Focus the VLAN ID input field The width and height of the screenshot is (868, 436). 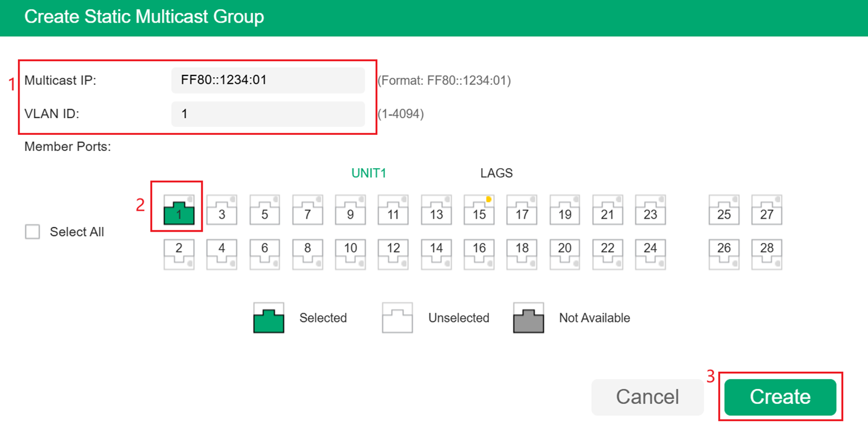(268, 114)
